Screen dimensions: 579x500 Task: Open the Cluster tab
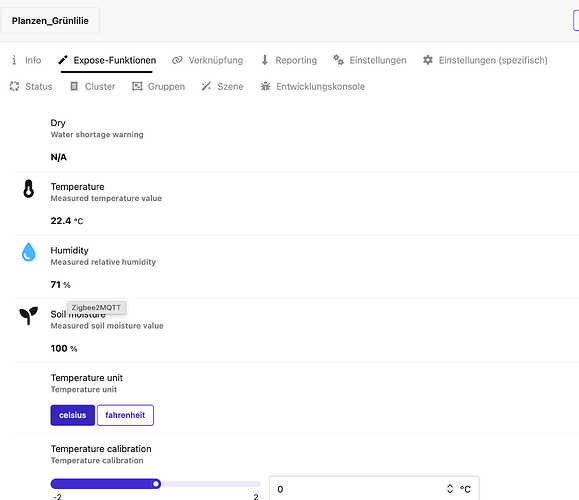(x=93, y=86)
